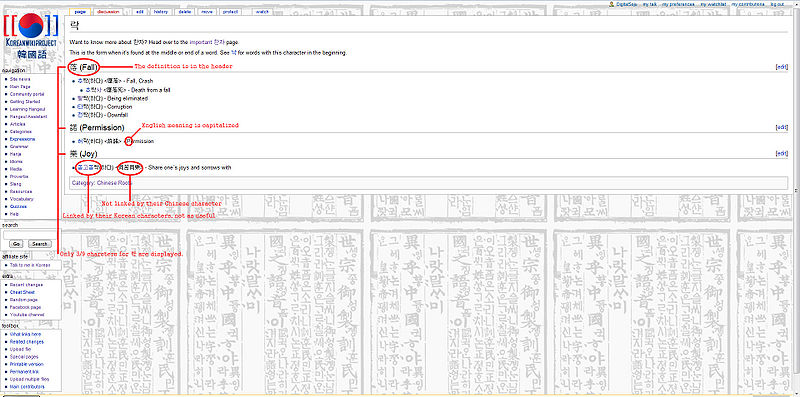Screen dimensions: 800x397
Task: Open Youtube channel link
Action: [27, 315]
